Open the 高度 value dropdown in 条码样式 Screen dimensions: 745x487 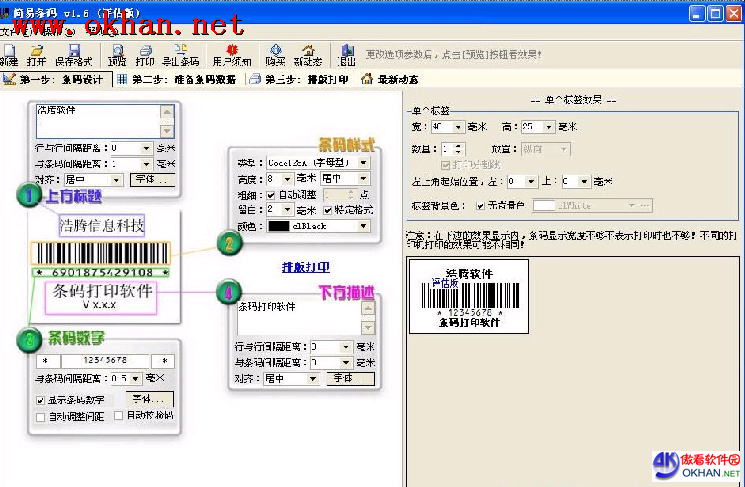[x=287, y=179]
